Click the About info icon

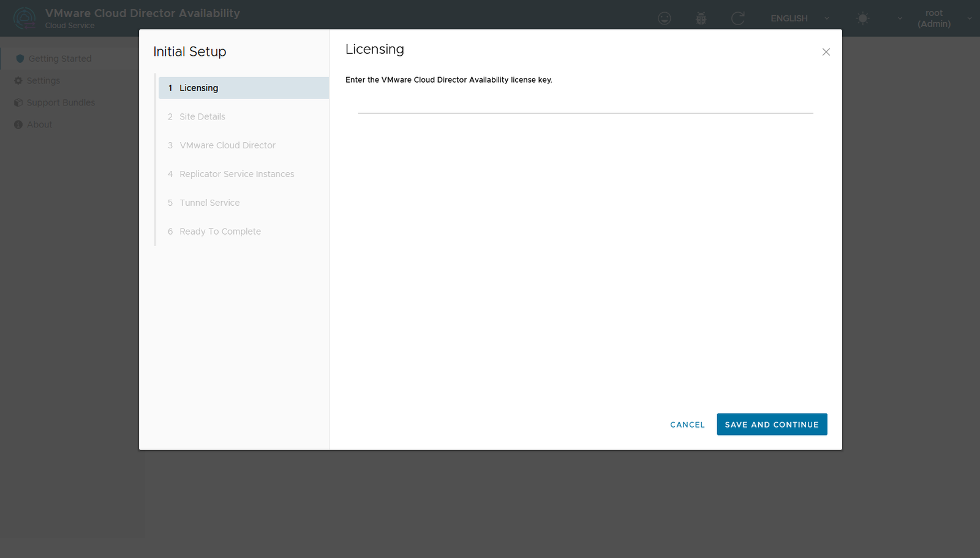tap(18, 124)
